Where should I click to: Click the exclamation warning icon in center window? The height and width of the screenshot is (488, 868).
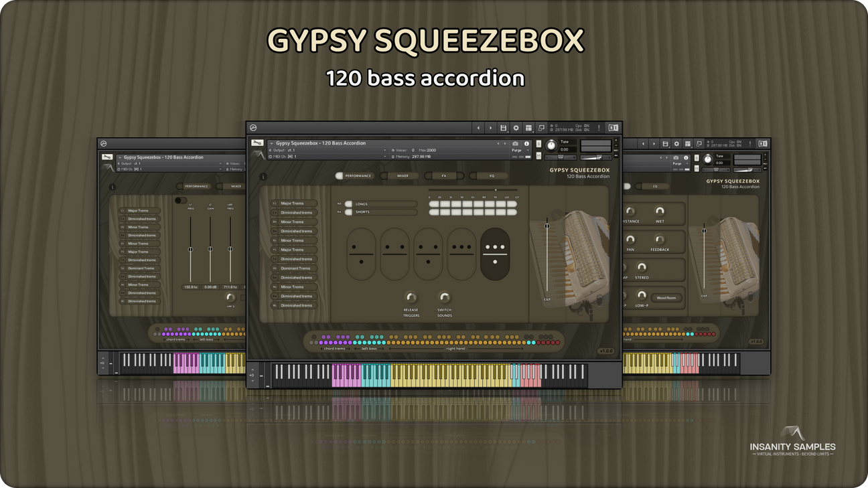(x=599, y=128)
